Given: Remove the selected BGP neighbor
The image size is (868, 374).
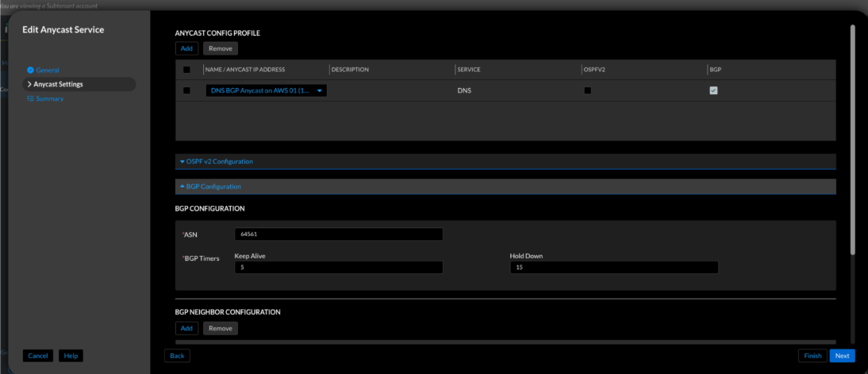Looking at the screenshot, I should (221, 328).
